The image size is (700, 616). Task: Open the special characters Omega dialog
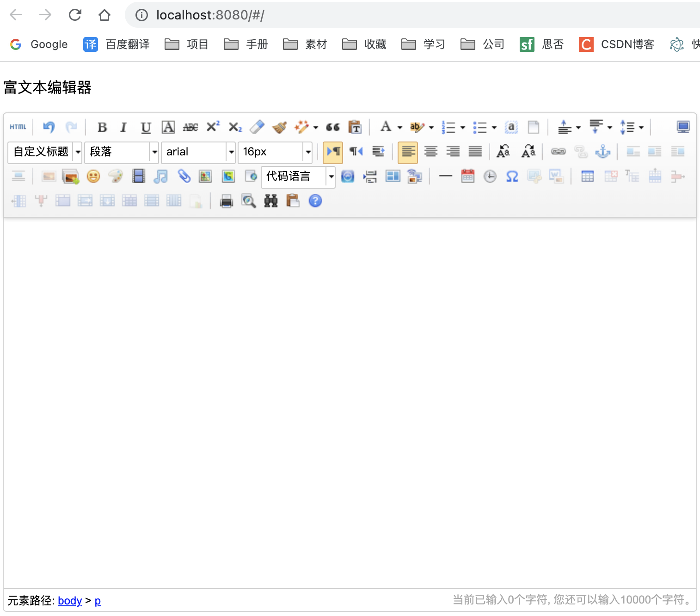pyautogui.click(x=512, y=176)
